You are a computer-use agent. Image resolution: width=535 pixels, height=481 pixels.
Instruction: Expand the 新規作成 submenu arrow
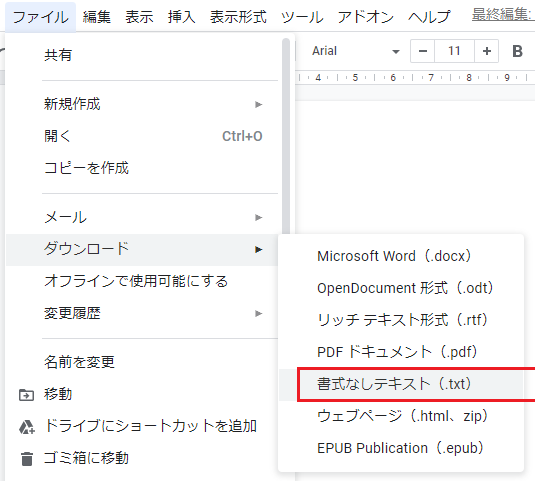259,104
